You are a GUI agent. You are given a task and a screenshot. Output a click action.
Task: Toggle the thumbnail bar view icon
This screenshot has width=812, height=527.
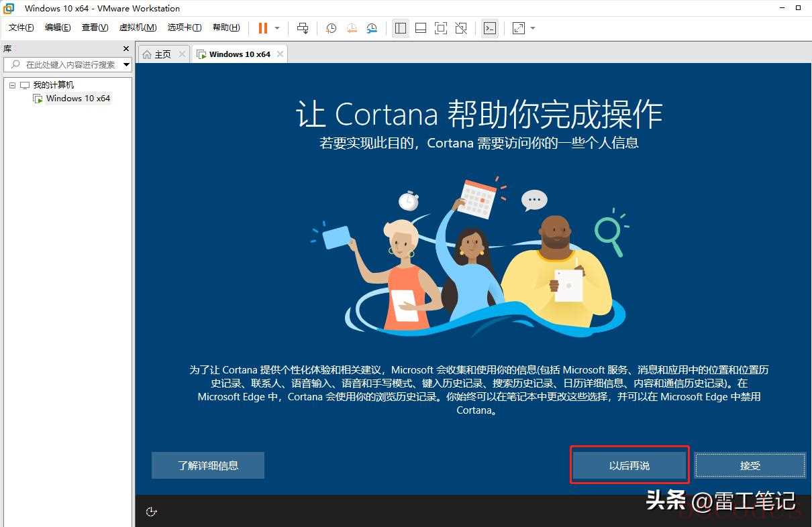point(421,28)
